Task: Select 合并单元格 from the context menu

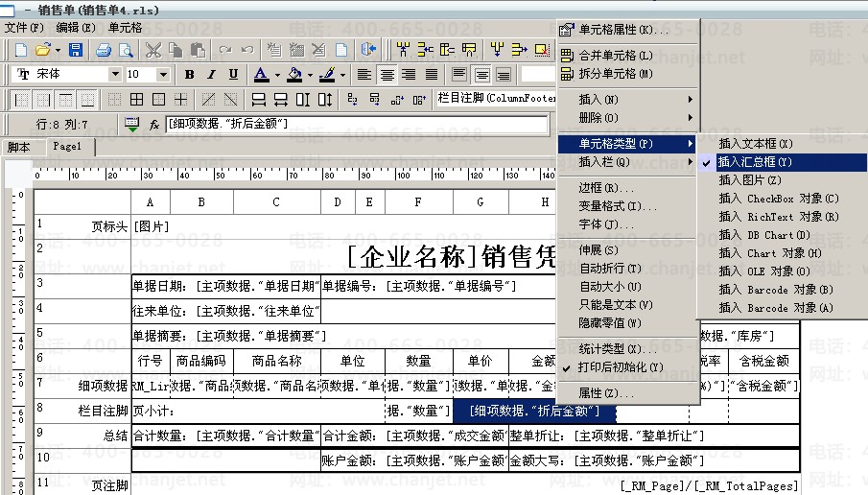Action: point(616,56)
